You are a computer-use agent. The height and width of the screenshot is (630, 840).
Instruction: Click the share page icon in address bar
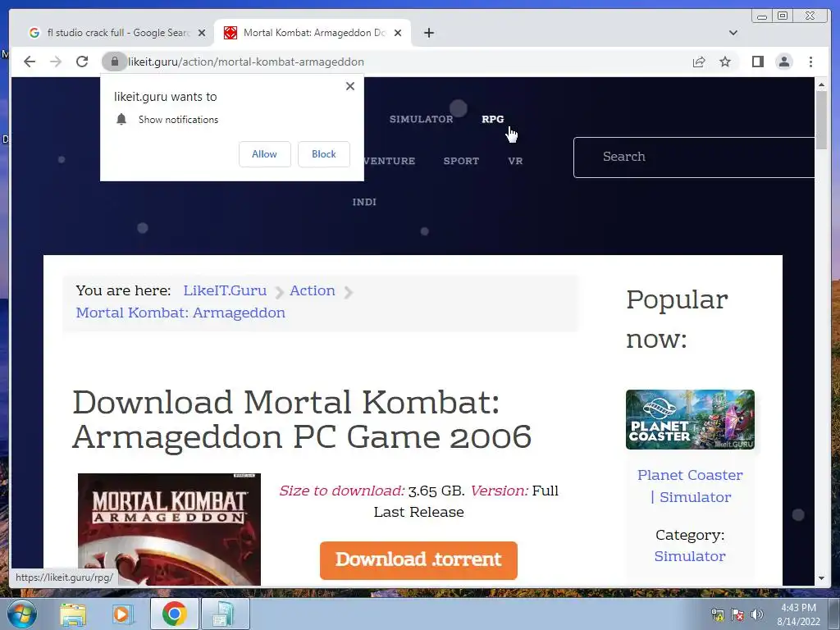[x=699, y=62]
